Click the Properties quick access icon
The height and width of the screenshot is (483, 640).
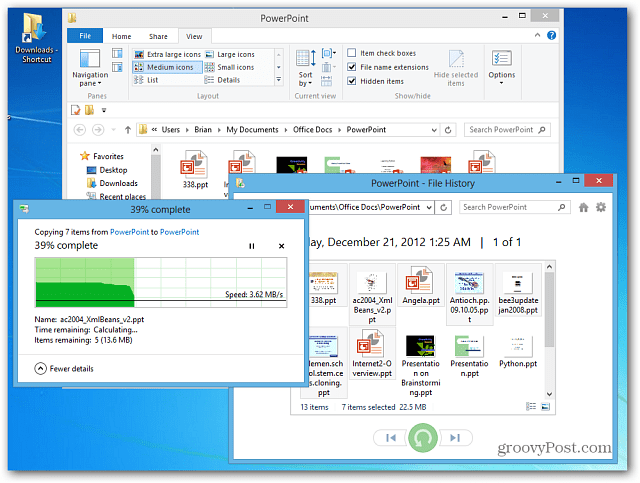(x=76, y=110)
